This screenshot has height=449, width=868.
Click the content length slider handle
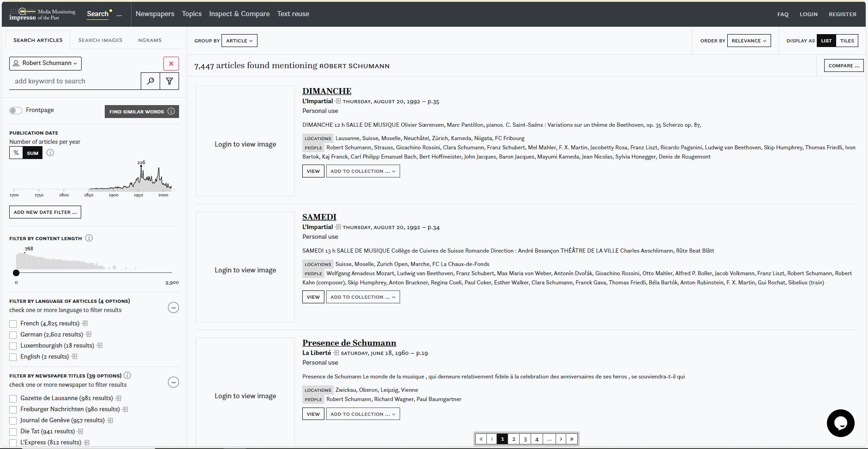(16, 273)
